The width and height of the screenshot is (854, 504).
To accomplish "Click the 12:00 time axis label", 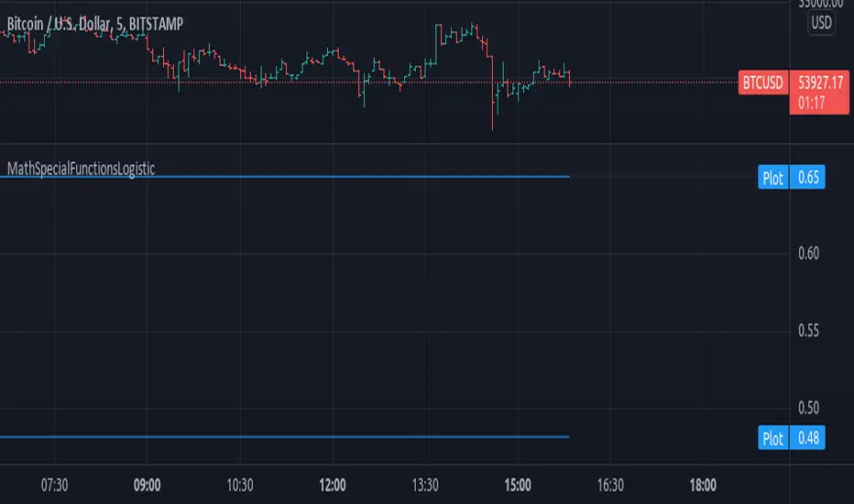I will 333,484.
